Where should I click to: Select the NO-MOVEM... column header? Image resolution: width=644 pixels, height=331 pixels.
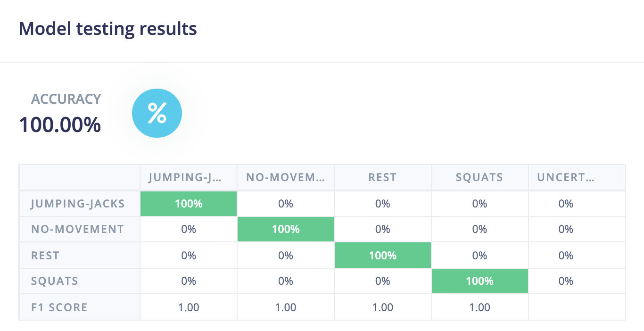click(x=286, y=178)
